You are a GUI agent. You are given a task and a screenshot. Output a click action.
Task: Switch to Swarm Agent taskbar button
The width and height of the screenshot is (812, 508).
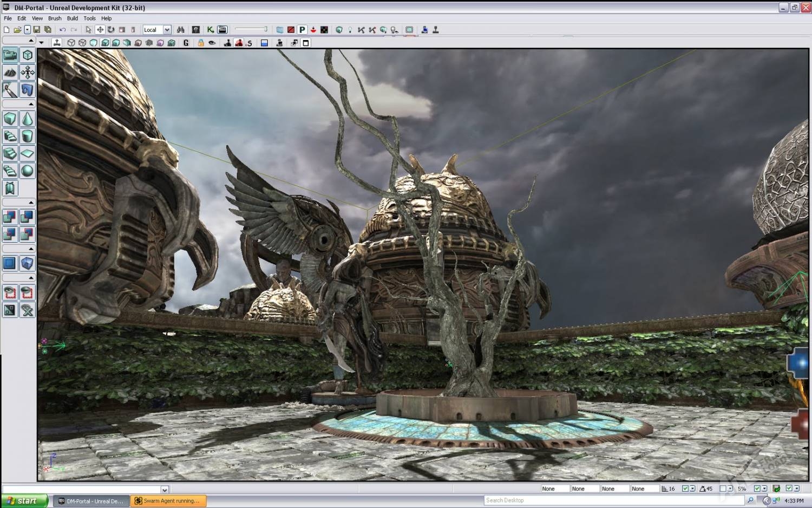169,501
